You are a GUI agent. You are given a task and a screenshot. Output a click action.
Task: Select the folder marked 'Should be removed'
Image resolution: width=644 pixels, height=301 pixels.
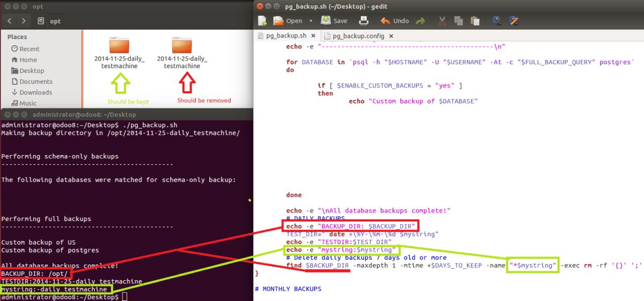click(x=182, y=53)
